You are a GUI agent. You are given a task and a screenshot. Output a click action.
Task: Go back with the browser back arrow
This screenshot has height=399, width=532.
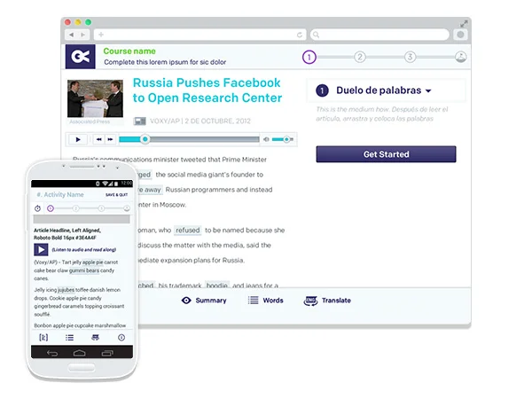(x=71, y=35)
